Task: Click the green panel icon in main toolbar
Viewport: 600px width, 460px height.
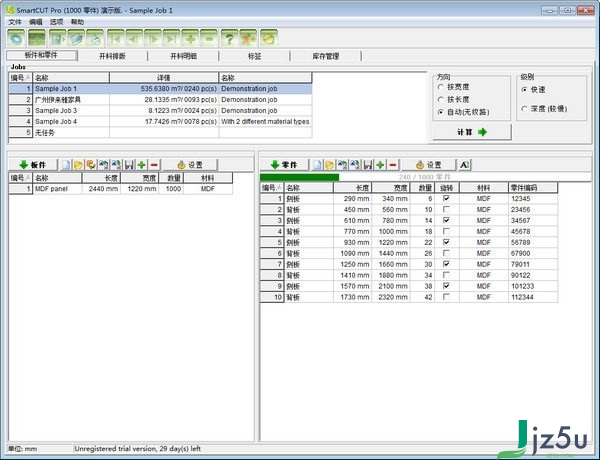Action: [x=37, y=38]
